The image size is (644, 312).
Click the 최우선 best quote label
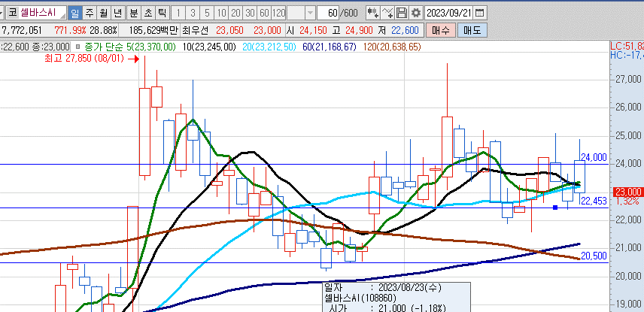(196, 30)
